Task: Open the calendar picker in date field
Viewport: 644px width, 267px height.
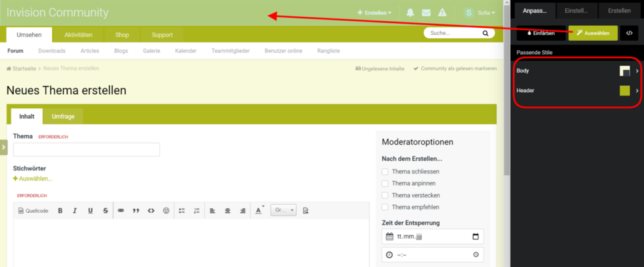Action: 476,237
